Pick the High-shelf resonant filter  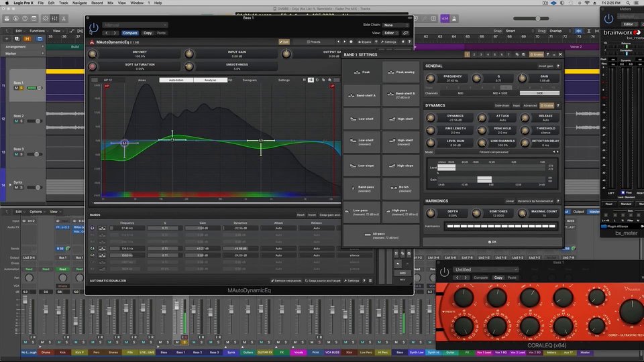(x=401, y=142)
